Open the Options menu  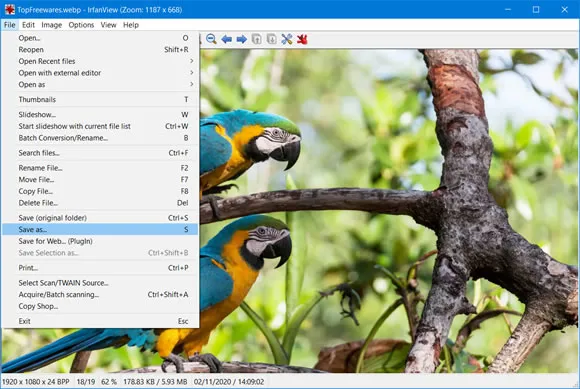[x=81, y=25]
